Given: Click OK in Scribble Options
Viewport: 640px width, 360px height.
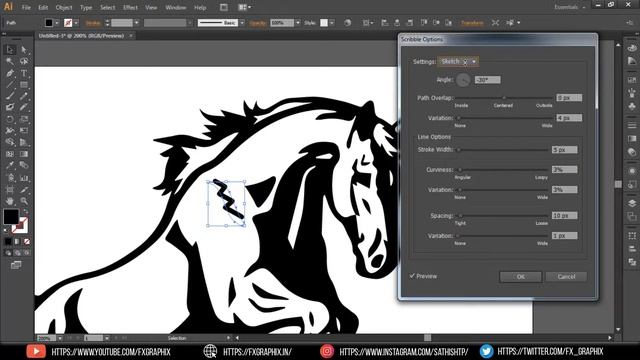Looking at the screenshot, I should [x=520, y=277].
